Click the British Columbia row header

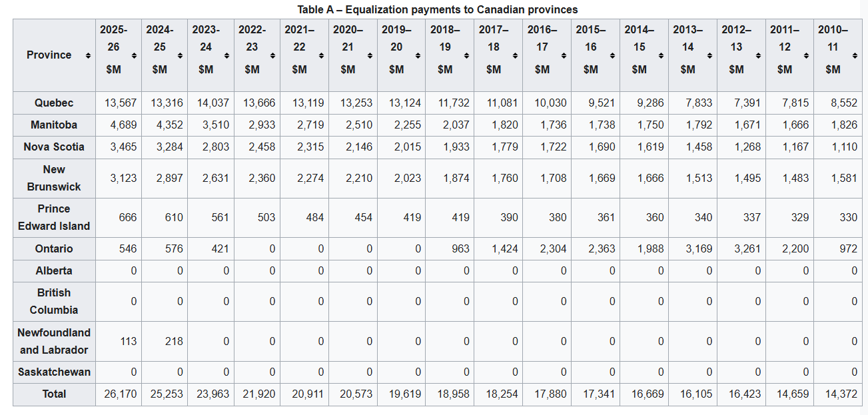tap(54, 301)
